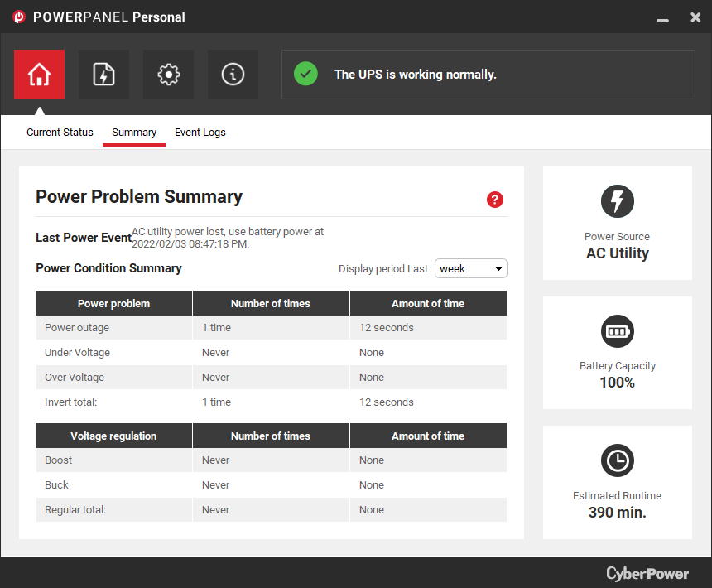This screenshot has width=712, height=588.
Task: Click the Estimated Runtime clock icon
Action: (x=617, y=460)
